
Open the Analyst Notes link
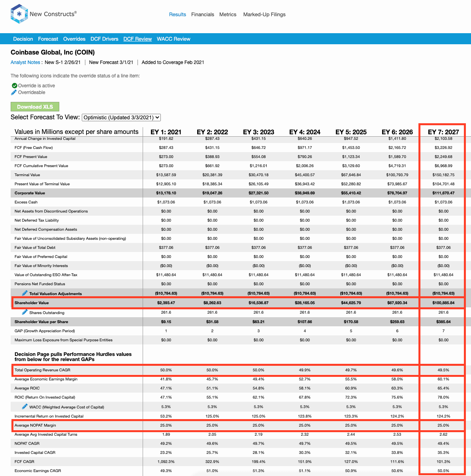pyautogui.click(x=25, y=62)
